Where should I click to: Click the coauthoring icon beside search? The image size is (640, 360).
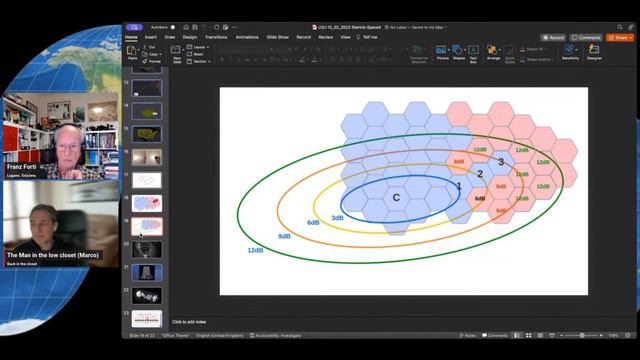(x=631, y=27)
